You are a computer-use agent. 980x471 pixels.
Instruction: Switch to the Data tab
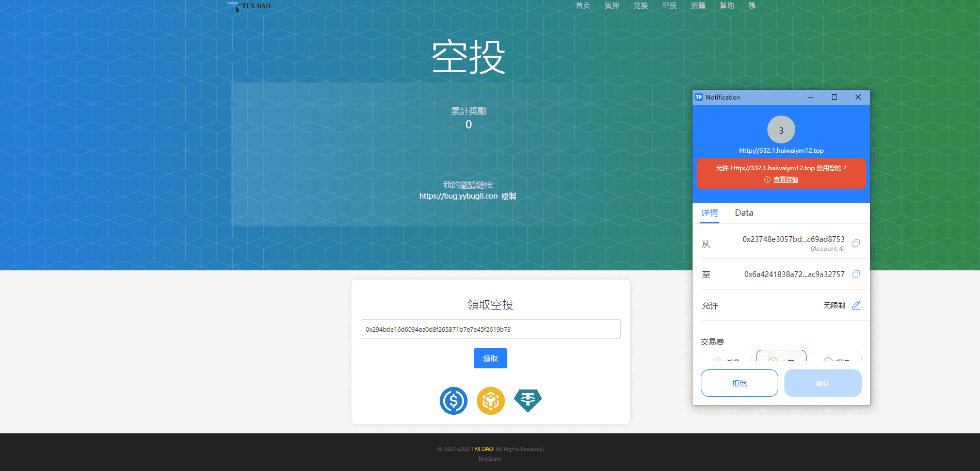[744, 213]
